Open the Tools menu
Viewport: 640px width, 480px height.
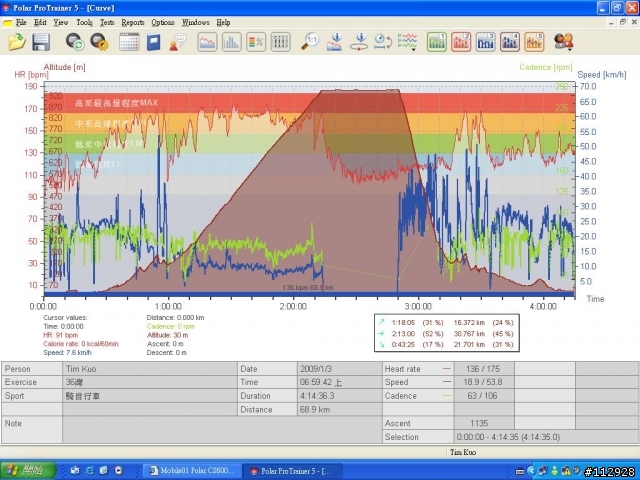pos(84,22)
